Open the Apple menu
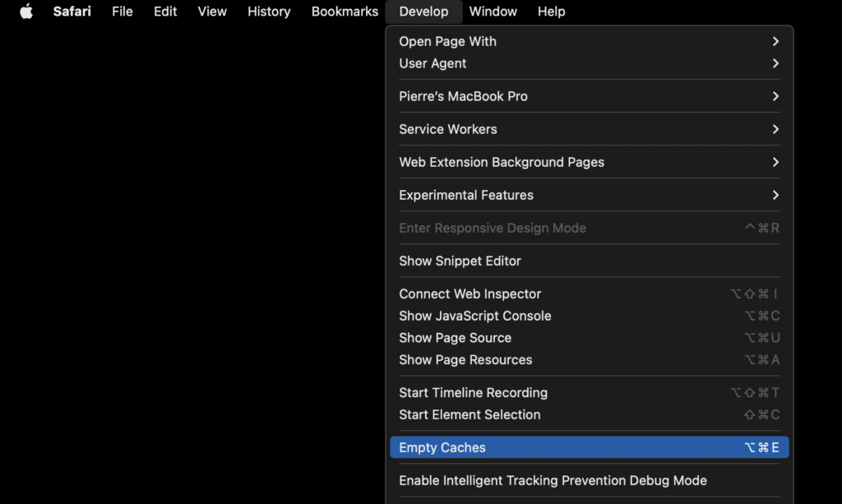 (x=26, y=12)
